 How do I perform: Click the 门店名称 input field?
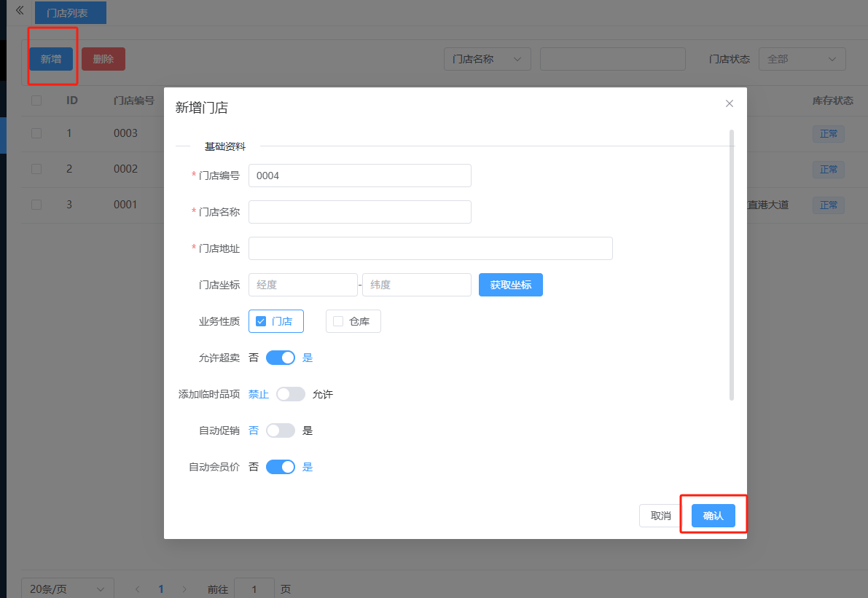point(359,212)
